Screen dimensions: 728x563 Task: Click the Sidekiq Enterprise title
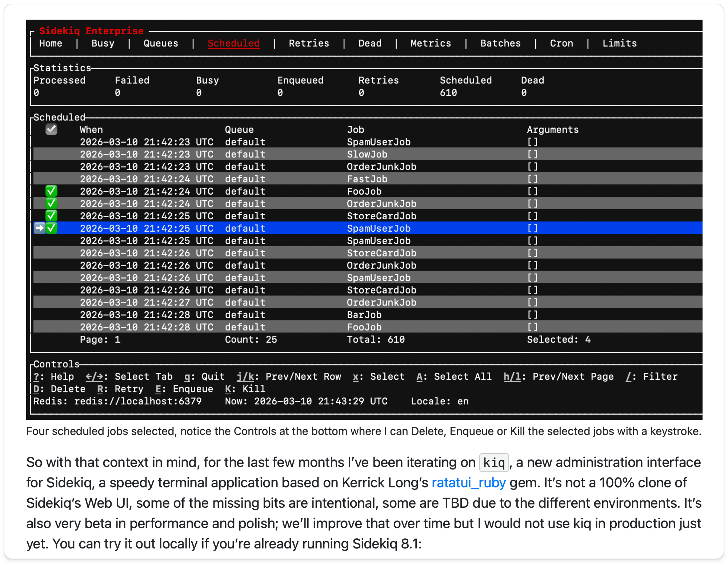(x=91, y=31)
